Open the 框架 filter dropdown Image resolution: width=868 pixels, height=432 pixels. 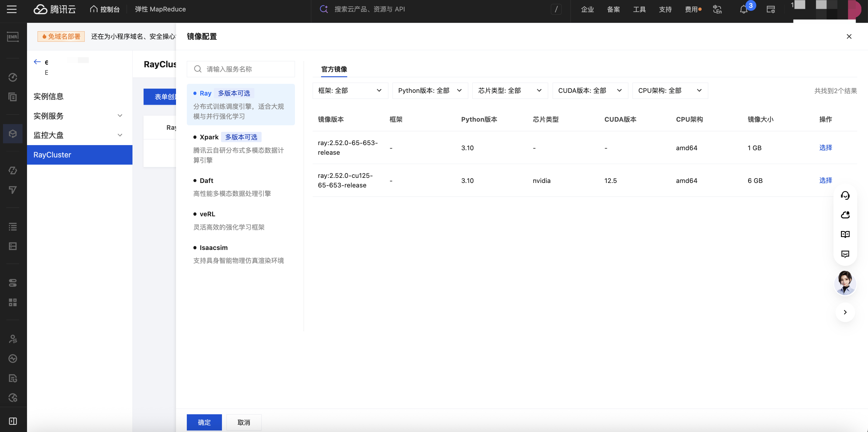tap(350, 91)
